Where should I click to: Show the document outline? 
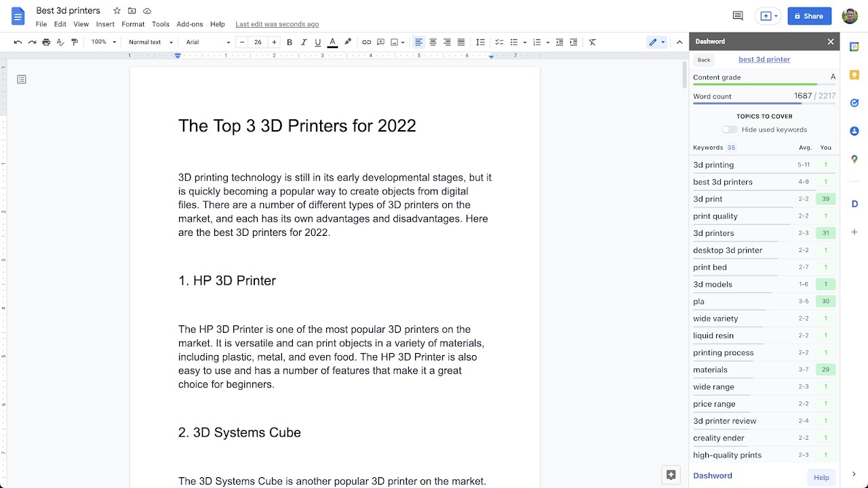tap(22, 79)
